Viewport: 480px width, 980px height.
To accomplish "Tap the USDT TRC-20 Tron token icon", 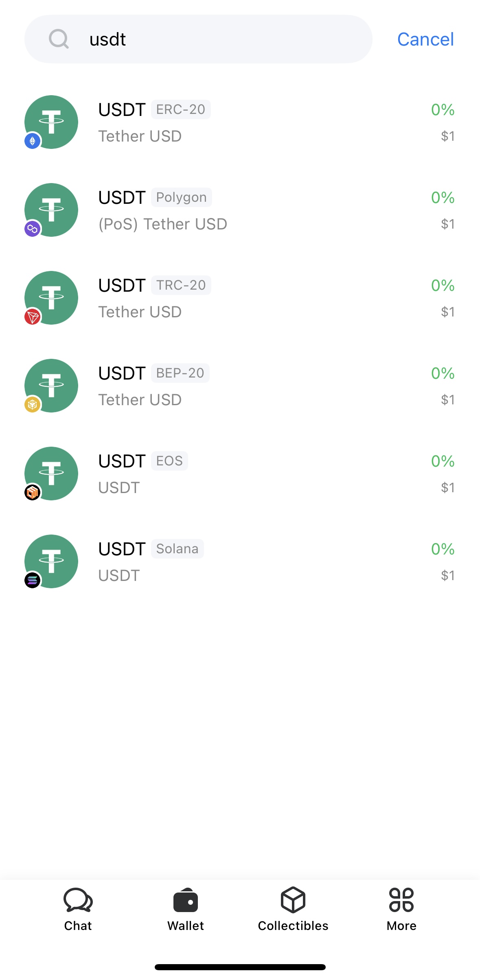I will point(51,298).
